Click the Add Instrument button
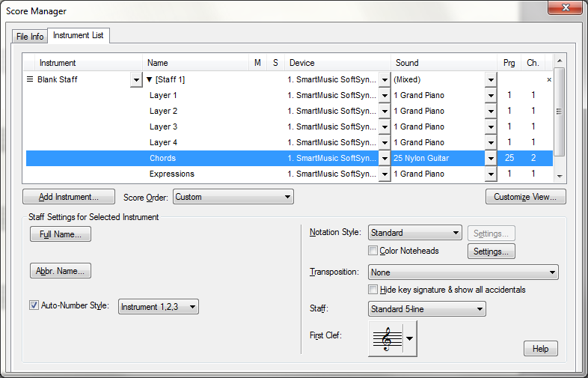The height and width of the screenshot is (378, 588). click(x=69, y=197)
